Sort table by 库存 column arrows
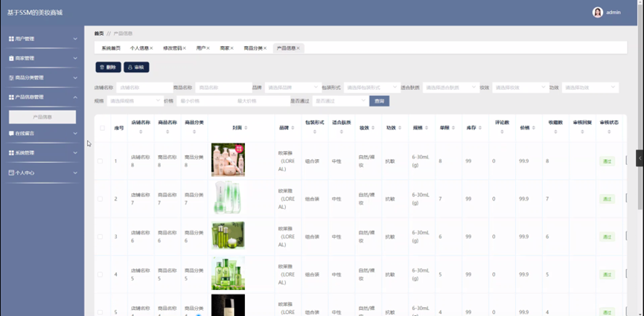This screenshot has height=316, width=644. (479, 128)
